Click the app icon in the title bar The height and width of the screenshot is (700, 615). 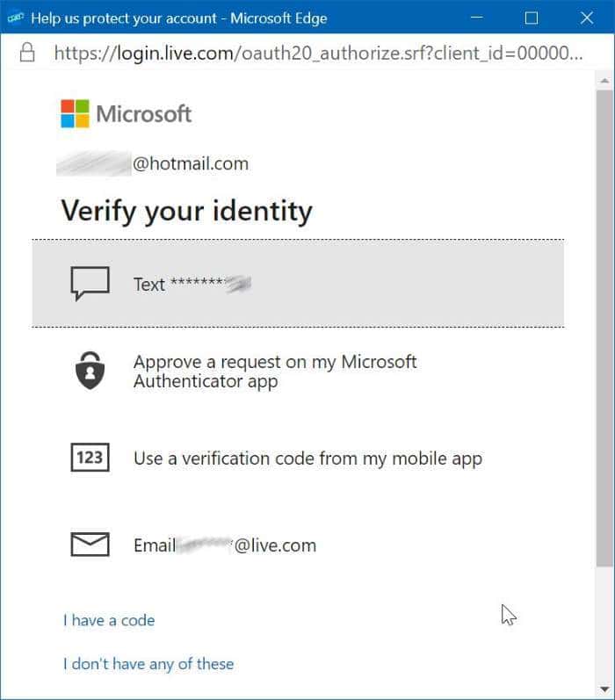point(16,18)
